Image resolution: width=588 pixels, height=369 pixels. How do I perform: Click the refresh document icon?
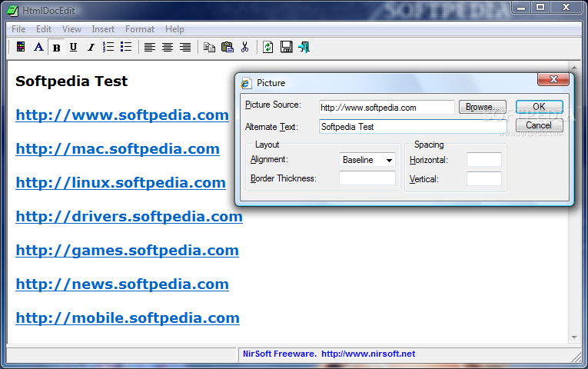click(x=267, y=47)
